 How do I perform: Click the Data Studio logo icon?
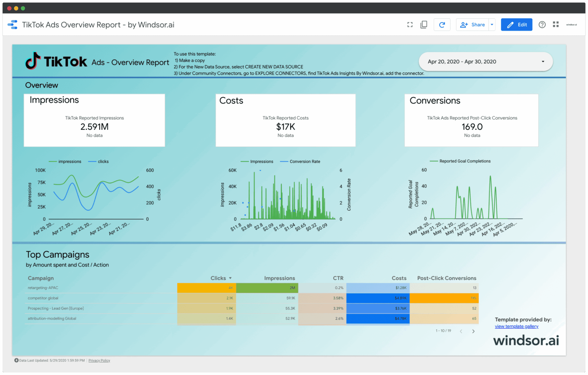pyautogui.click(x=12, y=25)
